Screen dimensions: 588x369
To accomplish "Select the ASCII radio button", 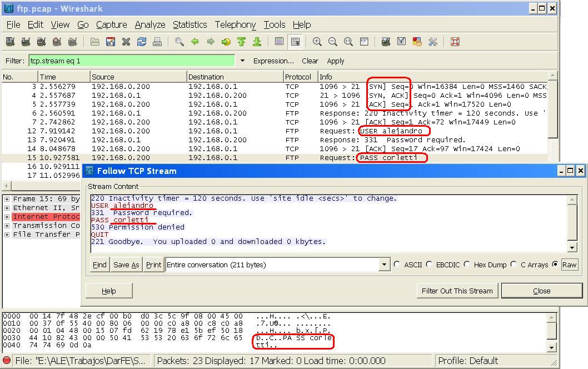I will (x=397, y=265).
